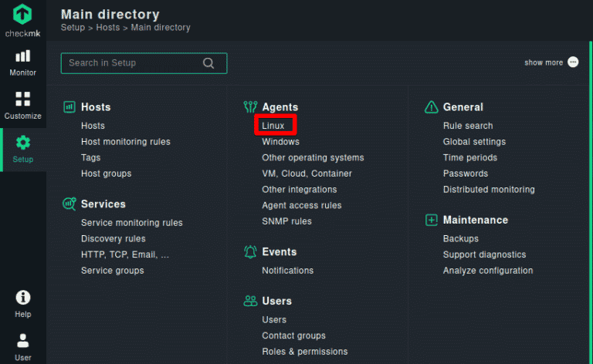Open the Monitor menu in the sidebar
Image resolution: width=593 pixels, height=364 pixels.
click(x=23, y=62)
